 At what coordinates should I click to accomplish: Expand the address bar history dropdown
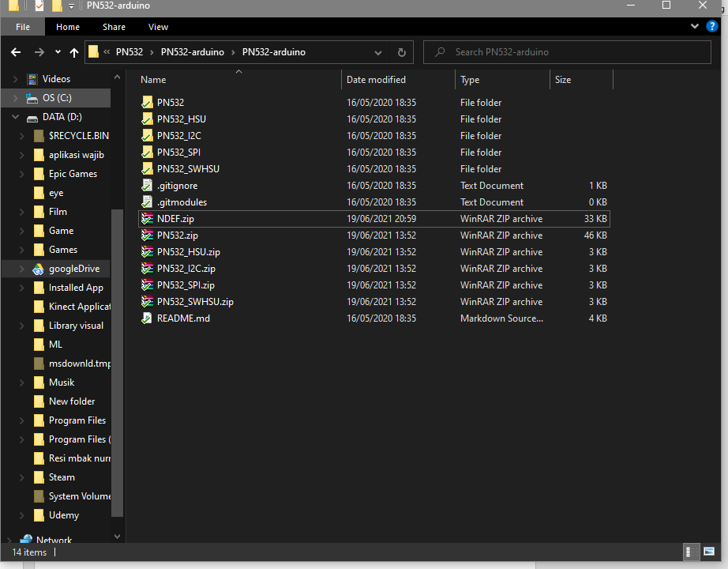click(378, 52)
